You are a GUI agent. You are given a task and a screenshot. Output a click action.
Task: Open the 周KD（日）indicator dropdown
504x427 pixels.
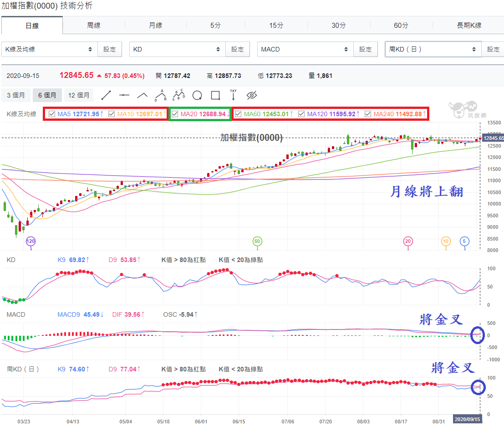coord(433,49)
